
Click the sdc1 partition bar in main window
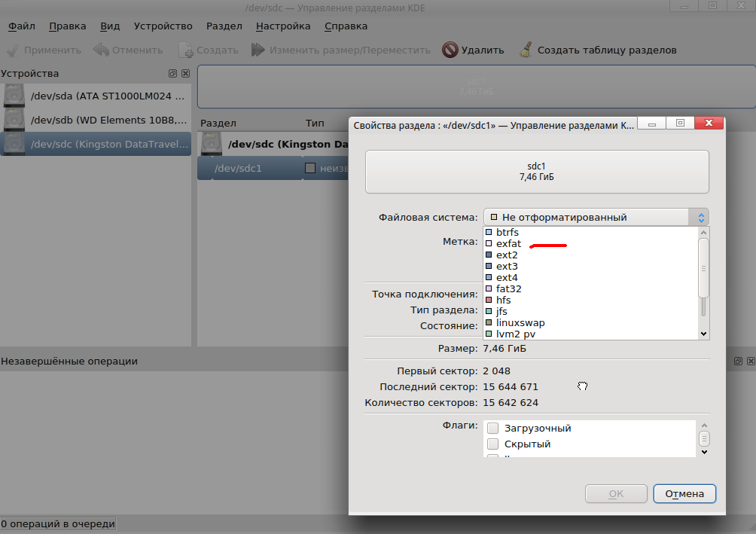477,87
